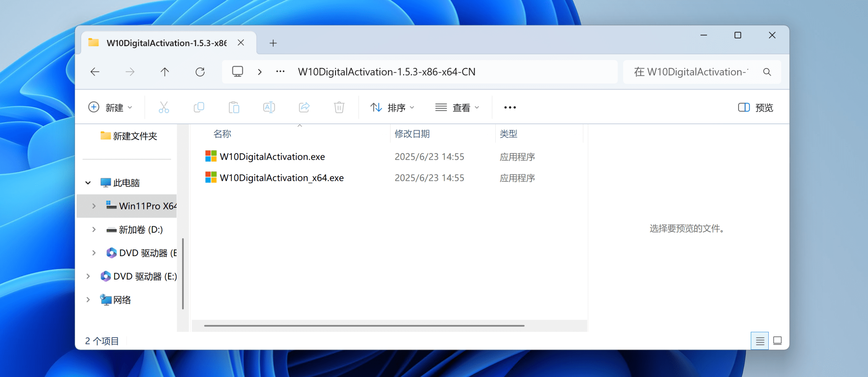Expand top-level DVD 驱动器 (E:) node
The width and height of the screenshot is (868, 377).
[88, 276]
